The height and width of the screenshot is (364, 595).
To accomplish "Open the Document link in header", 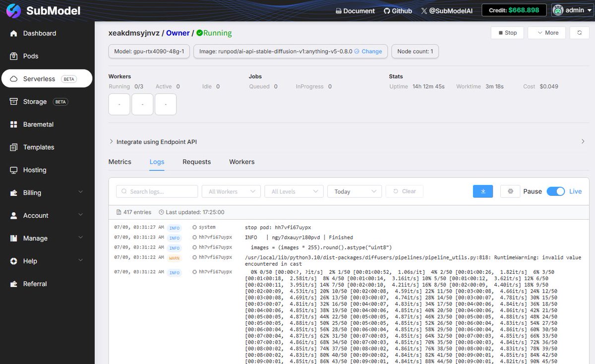I will 355,11.
